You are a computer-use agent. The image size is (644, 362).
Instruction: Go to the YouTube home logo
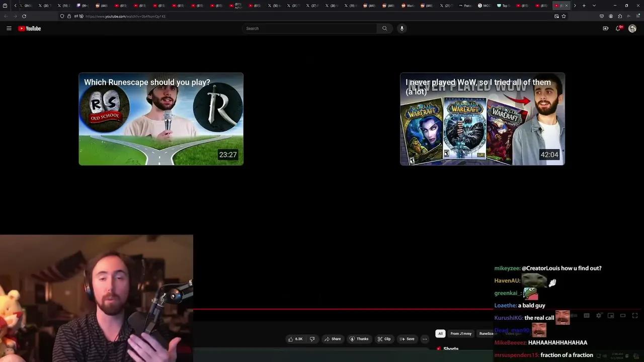(30, 29)
